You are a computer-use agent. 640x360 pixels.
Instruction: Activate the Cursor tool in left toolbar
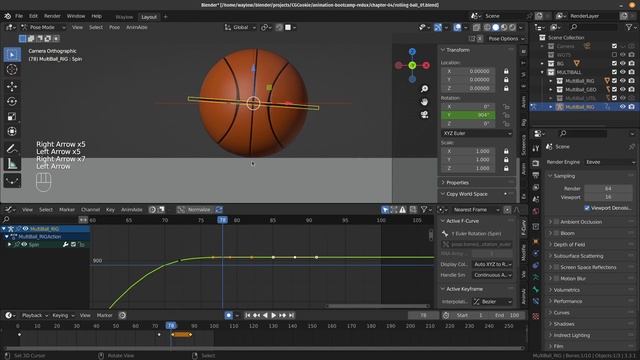12,69
